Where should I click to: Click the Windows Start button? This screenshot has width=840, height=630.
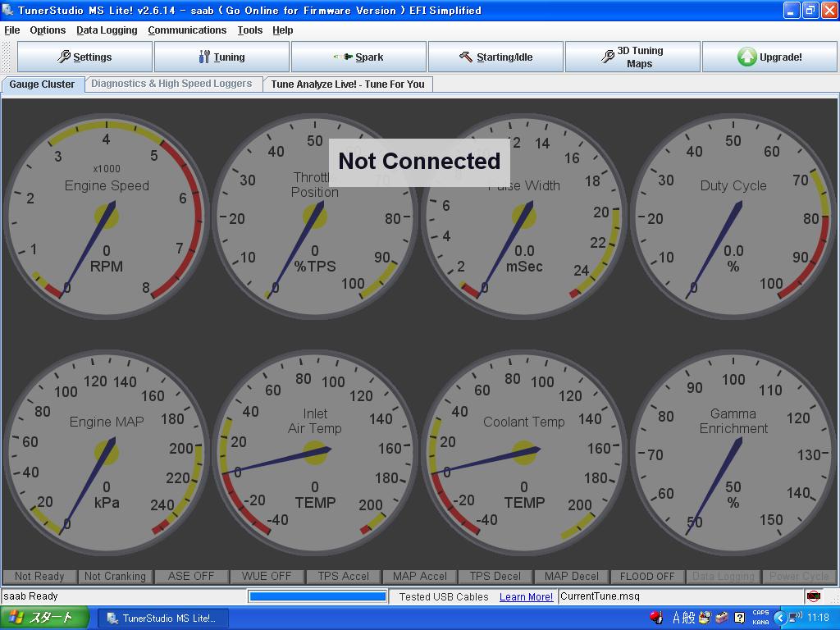click(x=44, y=618)
